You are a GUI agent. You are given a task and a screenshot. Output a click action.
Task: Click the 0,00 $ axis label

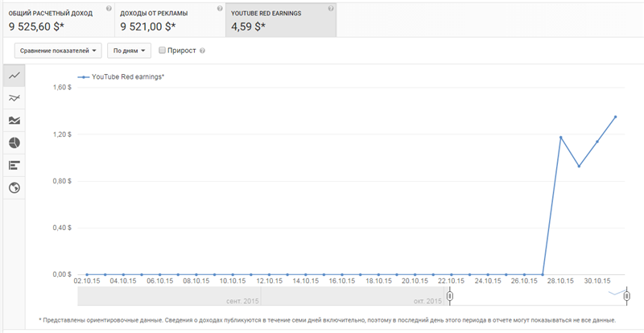[63, 274]
